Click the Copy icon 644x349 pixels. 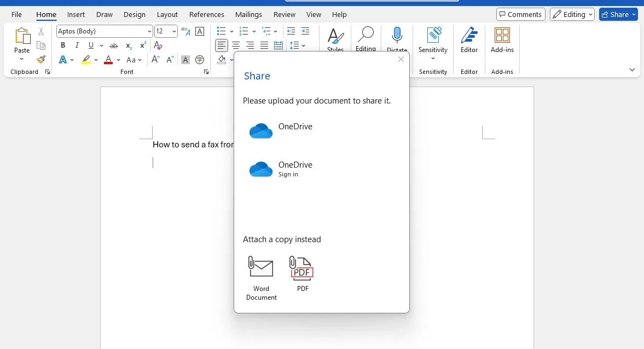coord(41,45)
